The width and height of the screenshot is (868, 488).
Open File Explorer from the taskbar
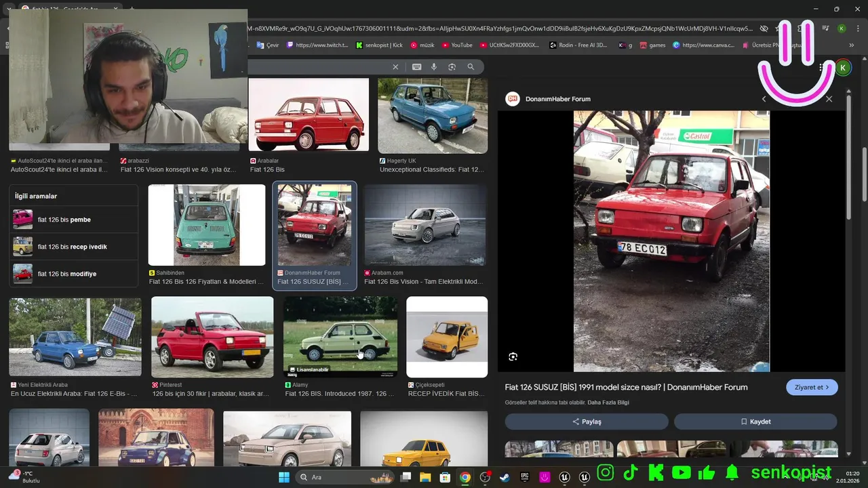tap(425, 477)
